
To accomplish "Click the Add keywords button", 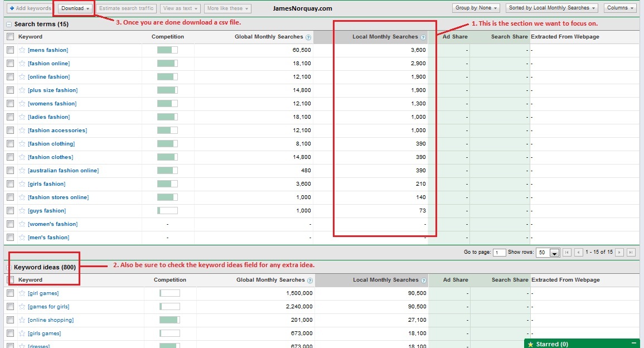I will click(30, 8).
